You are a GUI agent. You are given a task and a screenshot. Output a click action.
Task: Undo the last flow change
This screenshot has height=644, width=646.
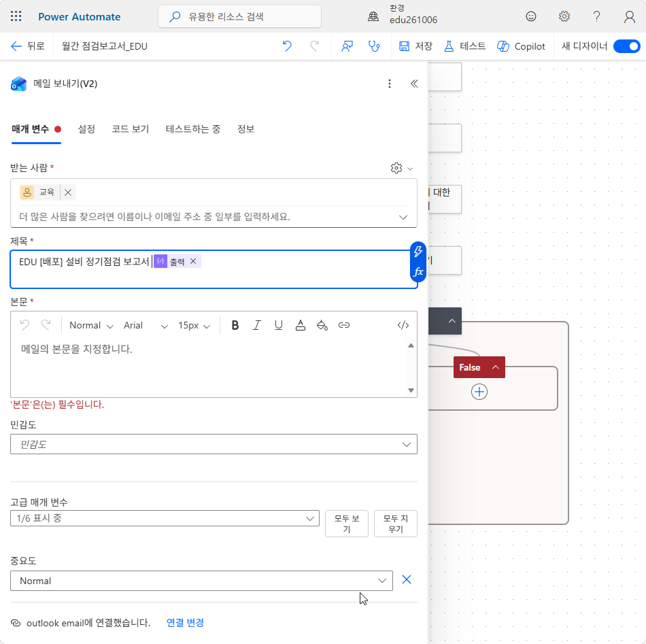[287, 46]
